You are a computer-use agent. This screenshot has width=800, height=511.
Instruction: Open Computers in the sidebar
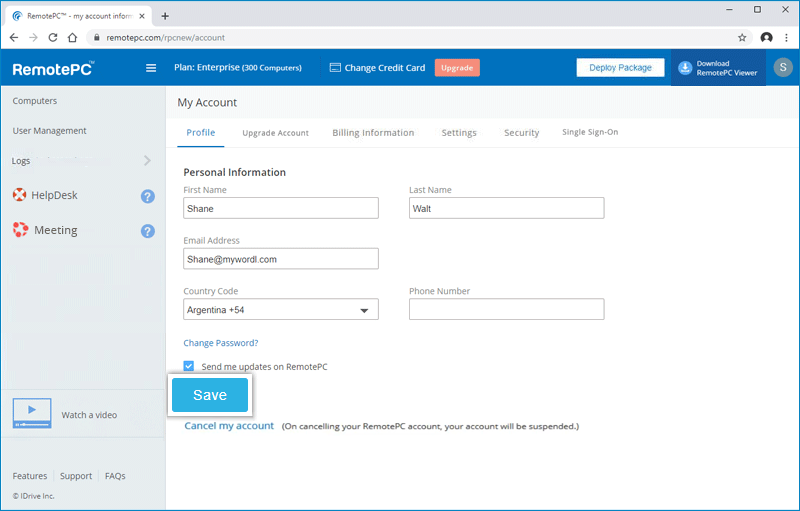coord(35,101)
